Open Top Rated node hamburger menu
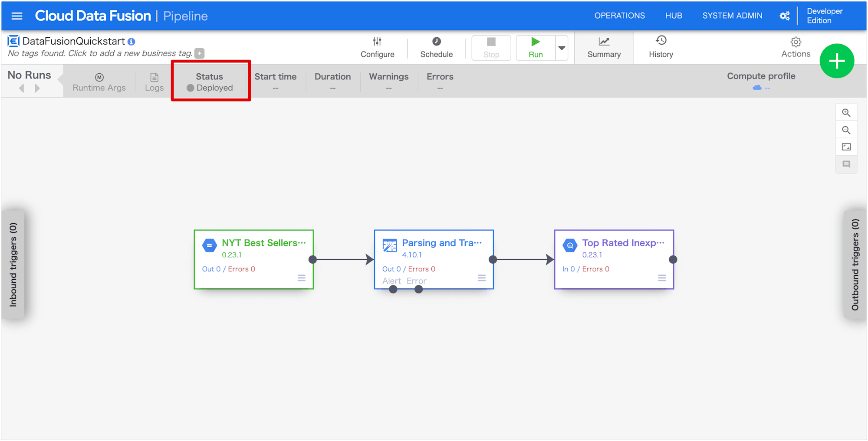The height and width of the screenshot is (441, 868). (x=661, y=278)
